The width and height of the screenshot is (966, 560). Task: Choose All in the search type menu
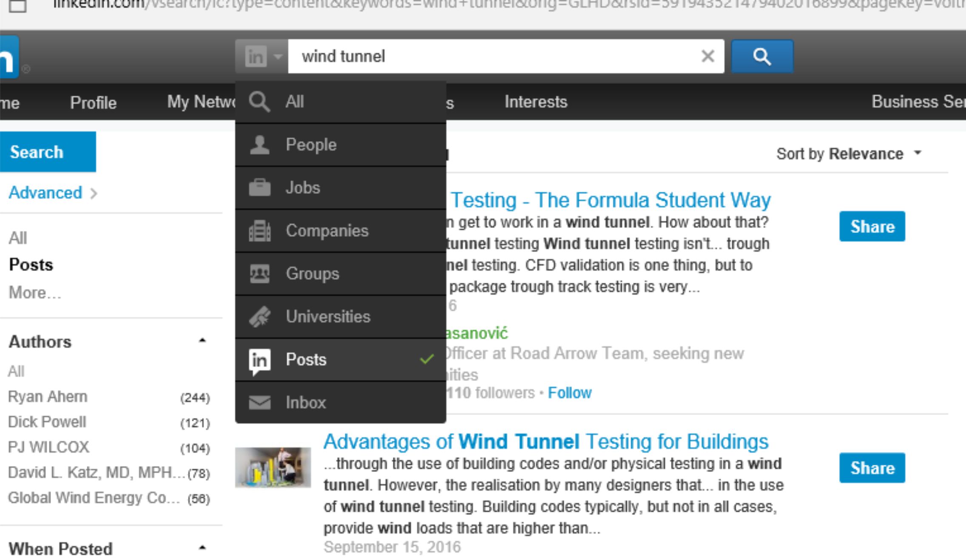click(341, 102)
